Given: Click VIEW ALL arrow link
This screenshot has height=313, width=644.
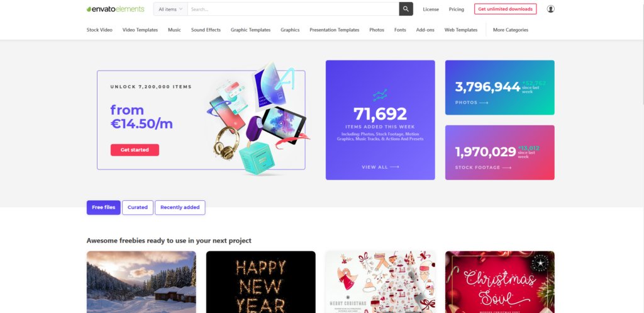Looking at the screenshot, I should [x=380, y=167].
